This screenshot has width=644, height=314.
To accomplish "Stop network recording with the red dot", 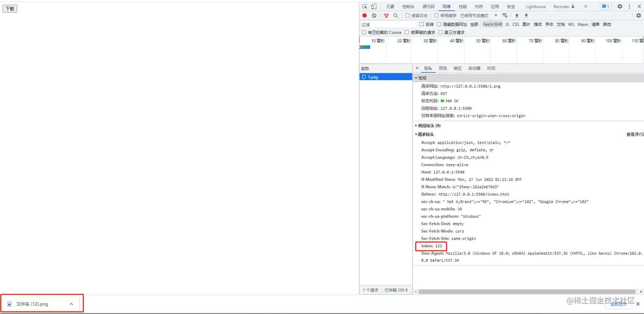I will [365, 16].
